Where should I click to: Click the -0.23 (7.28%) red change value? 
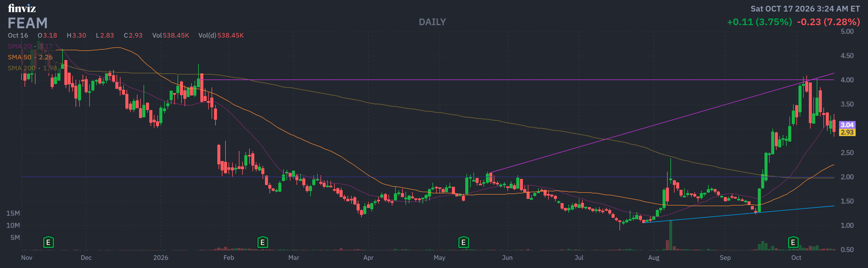click(x=828, y=22)
